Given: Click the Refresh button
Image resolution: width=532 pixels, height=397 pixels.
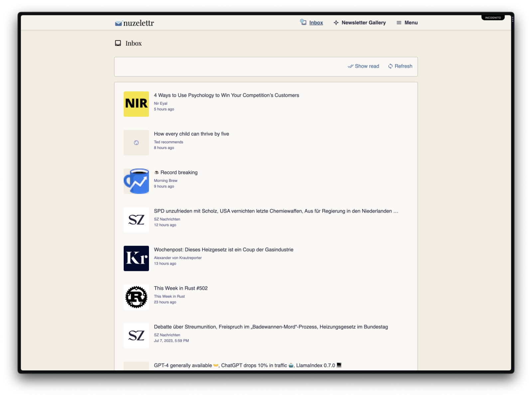Looking at the screenshot, I should pyautogui.click(x=400, y=66).
